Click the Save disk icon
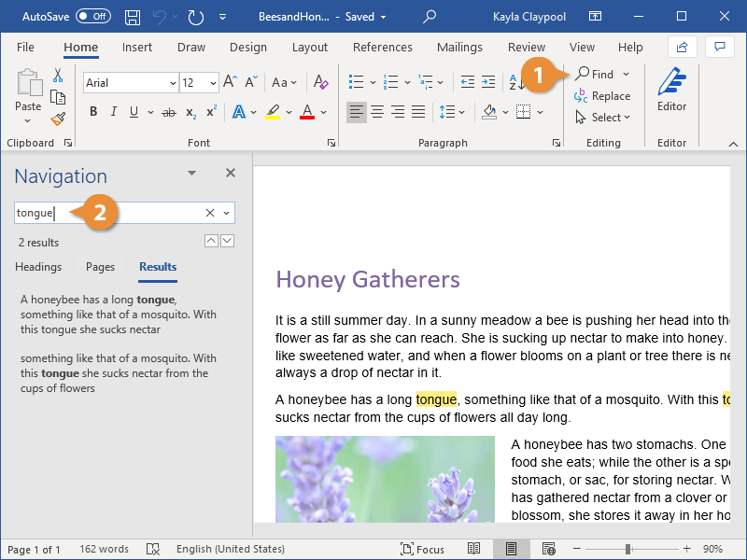The width and height of the screenshot is (747, 560). (x=133, y=17)
